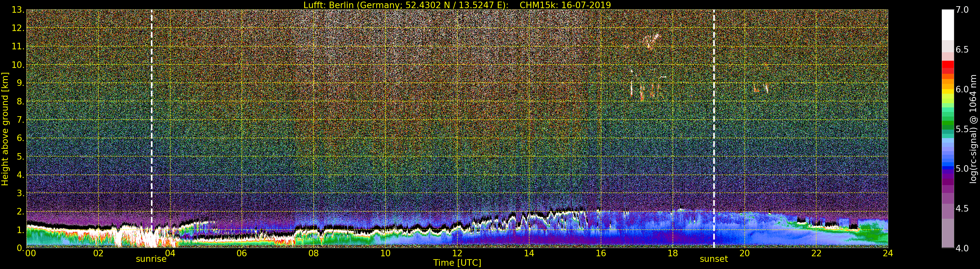Select the '22' time axis tick label
Viewport: 980px width, 269px height.
[x=816, y=253]
